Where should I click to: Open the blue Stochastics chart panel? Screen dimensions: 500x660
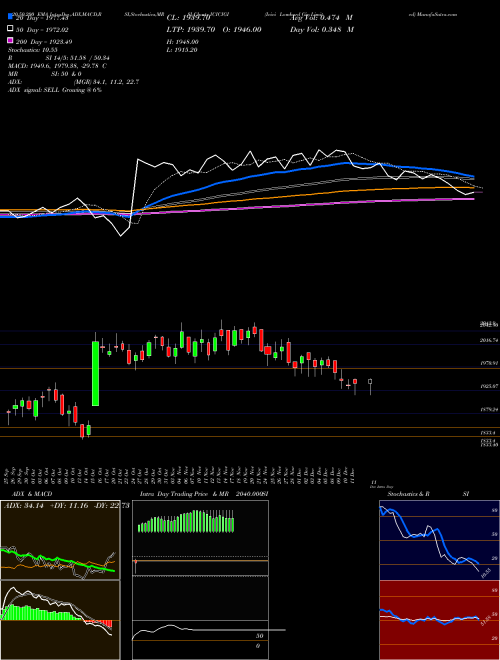(x=439, y=540)
